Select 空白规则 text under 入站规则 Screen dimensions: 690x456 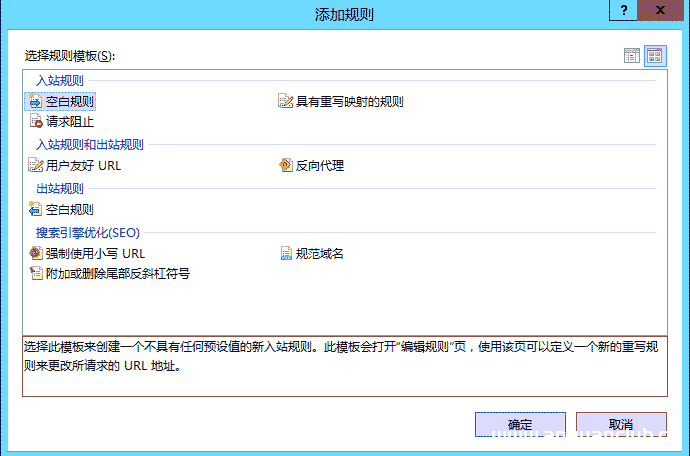click(70, 102)
